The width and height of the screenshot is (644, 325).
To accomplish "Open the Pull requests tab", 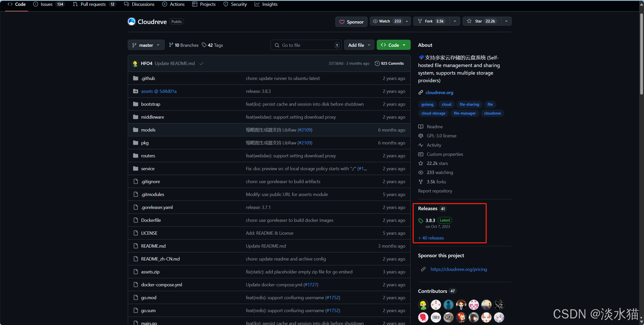I will click(x=93, y=4).
